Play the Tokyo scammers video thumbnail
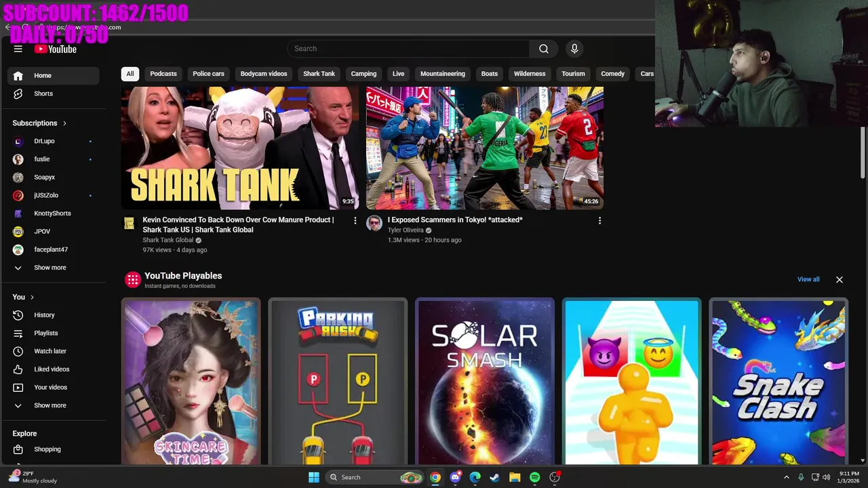 click(x=485, y=148)
